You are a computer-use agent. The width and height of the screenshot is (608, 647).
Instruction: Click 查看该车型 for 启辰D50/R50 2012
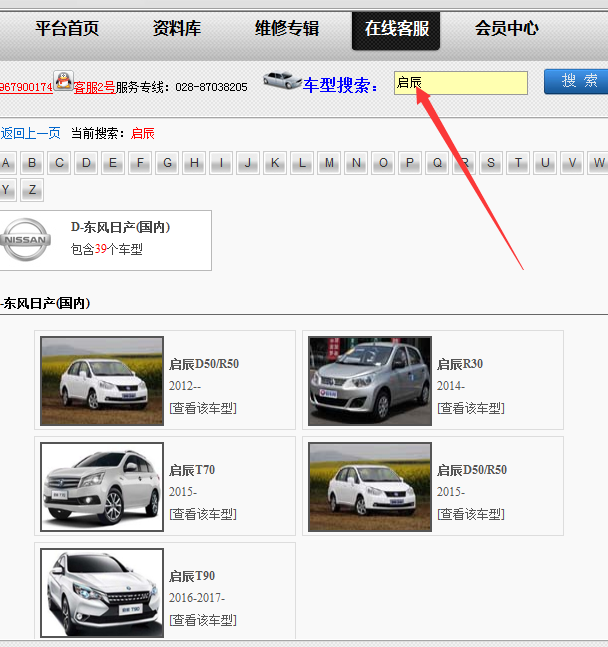(x=203, y=408)
